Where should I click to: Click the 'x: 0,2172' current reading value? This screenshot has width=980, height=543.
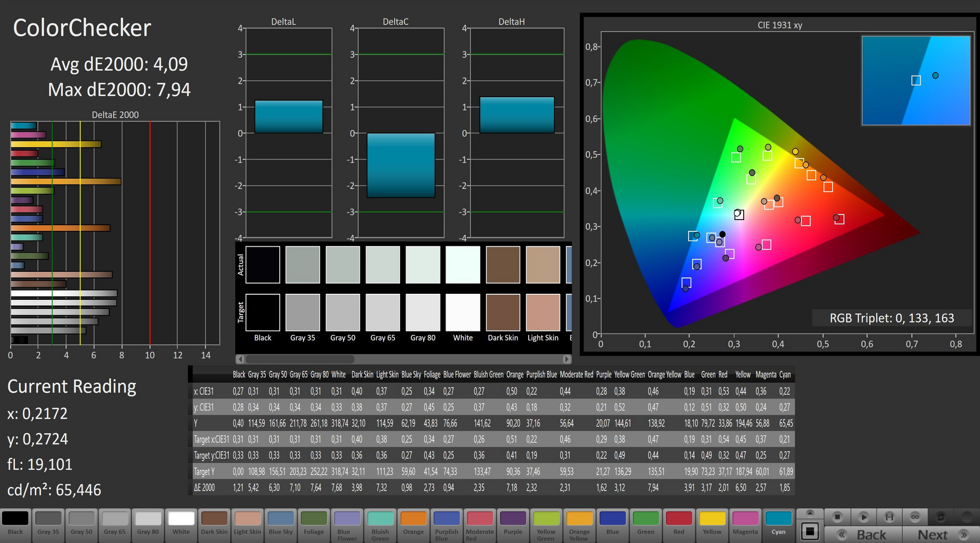click(37, 413)
